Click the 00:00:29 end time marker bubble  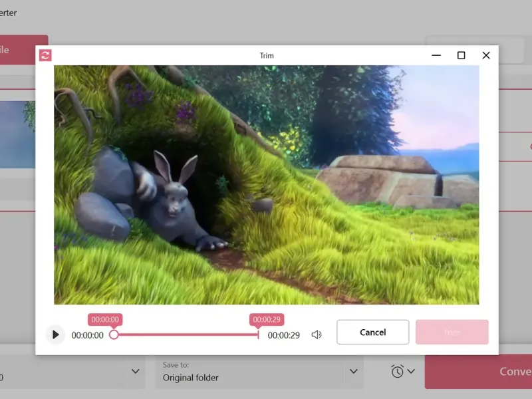pos(267,320)
